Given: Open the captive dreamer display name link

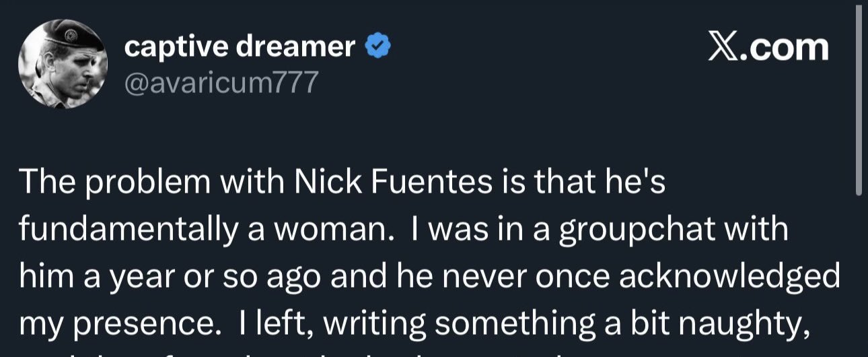Looking at the screenshot, I should (240, 46).
